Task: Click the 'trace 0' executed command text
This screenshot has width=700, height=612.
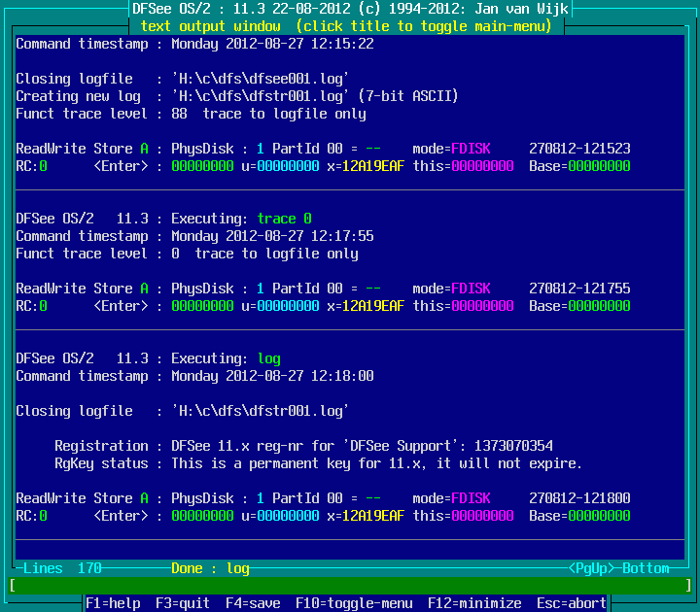Action: click(x=284, y=219)
